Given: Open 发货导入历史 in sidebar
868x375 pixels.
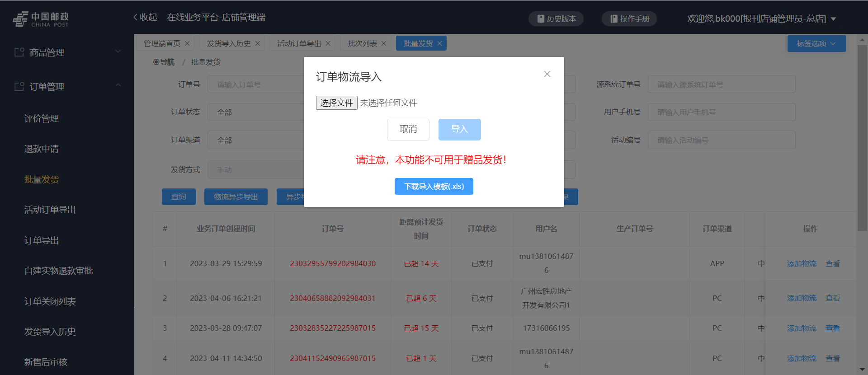Looking at the screenshot, I should pos(50,332).
